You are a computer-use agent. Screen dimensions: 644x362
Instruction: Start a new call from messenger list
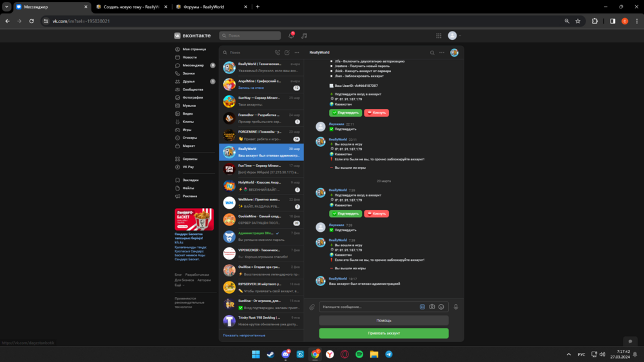(277, 53)
